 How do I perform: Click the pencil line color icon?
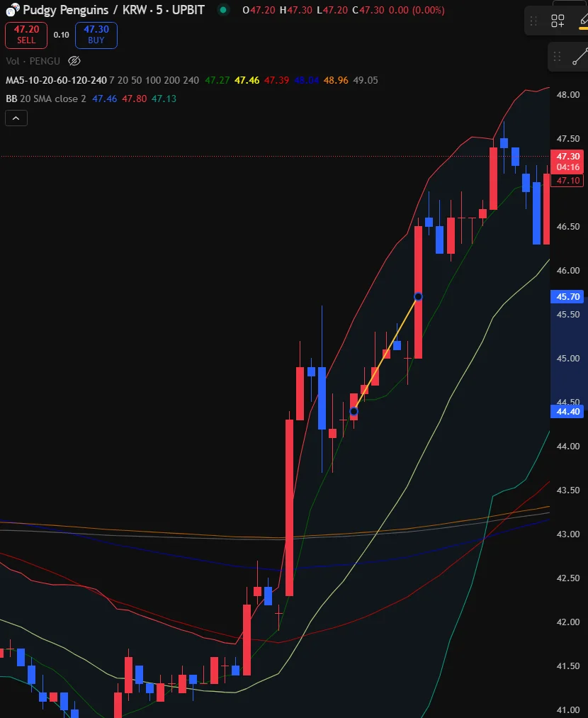(584, 21)
